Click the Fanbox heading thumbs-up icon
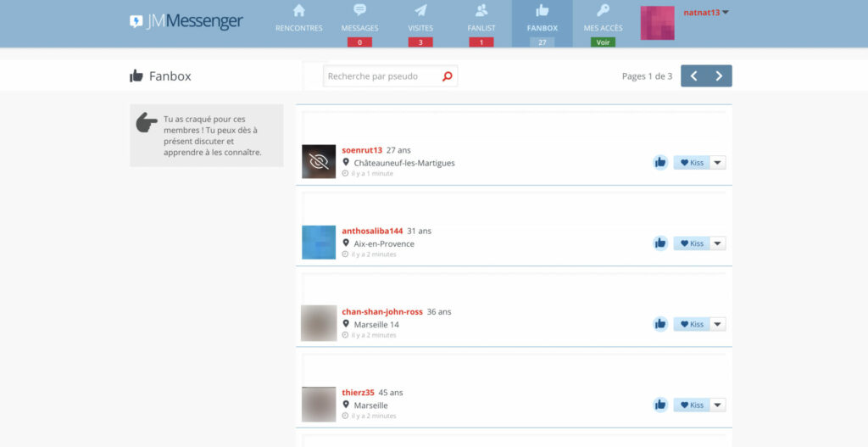This screenshot has height=447, width=868. (x=136, y=75)
